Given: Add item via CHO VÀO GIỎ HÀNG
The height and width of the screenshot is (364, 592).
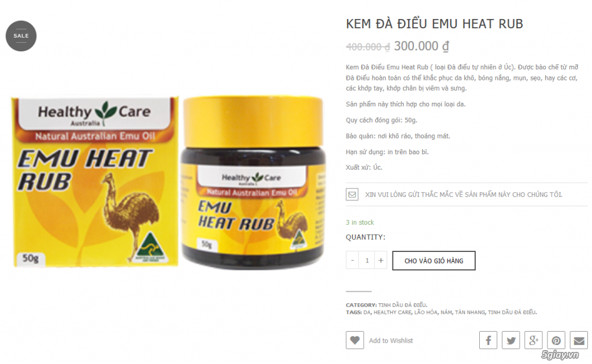Looking at the screenshot, I should click(x=434, y=261).
